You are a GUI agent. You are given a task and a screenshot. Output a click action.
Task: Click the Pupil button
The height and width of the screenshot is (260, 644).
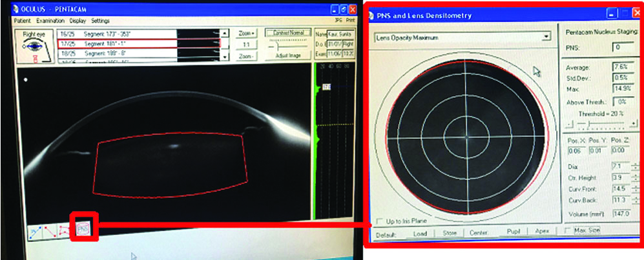(514, 231)
